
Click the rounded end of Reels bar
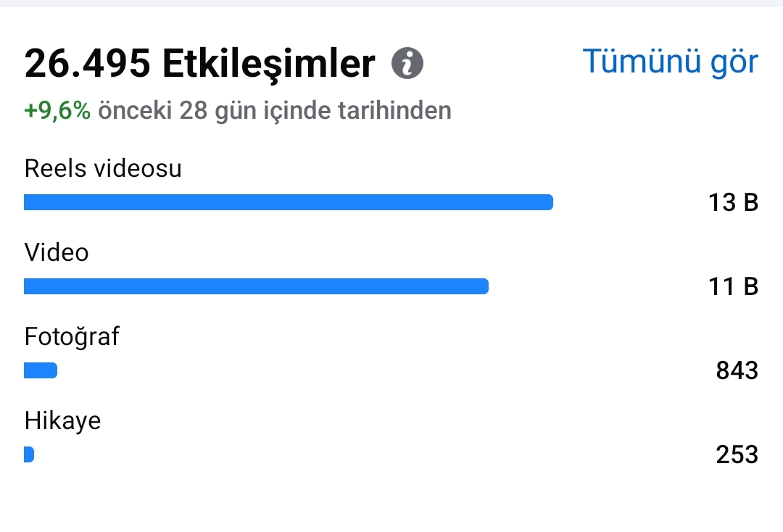tap(548, 202)
